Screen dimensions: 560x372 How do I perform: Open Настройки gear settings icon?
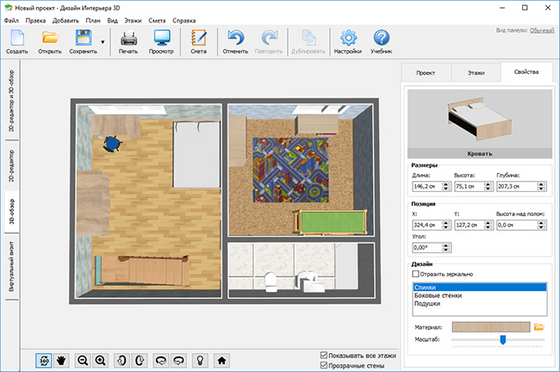tap(348, 38)
